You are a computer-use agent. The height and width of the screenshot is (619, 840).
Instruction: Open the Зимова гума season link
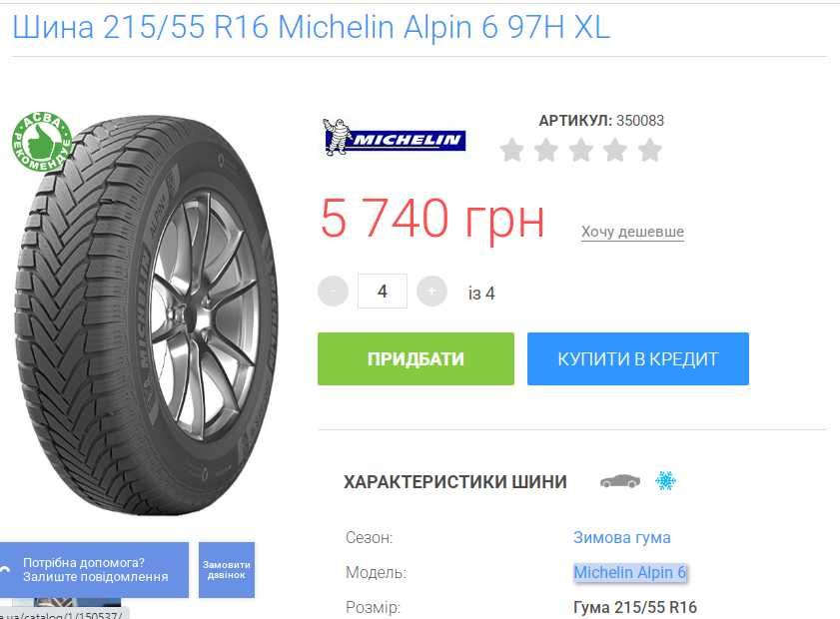pyautogui.click(x=622, y=537)
